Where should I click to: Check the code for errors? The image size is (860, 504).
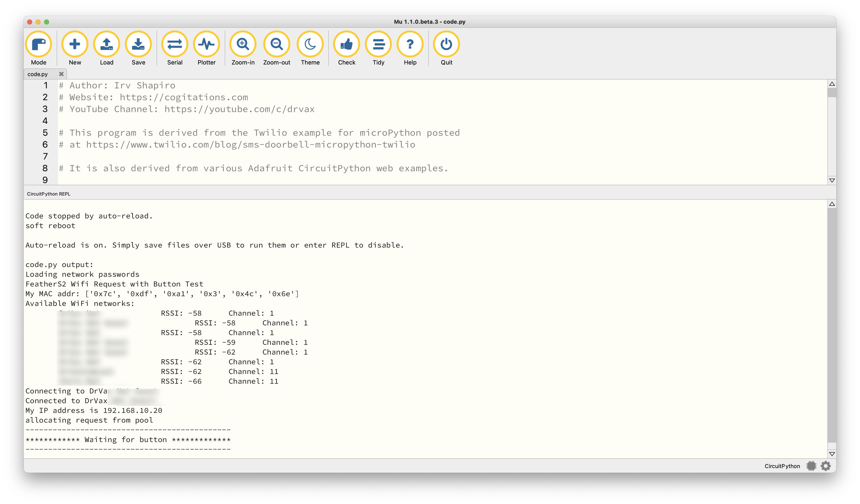coord(347,48)
